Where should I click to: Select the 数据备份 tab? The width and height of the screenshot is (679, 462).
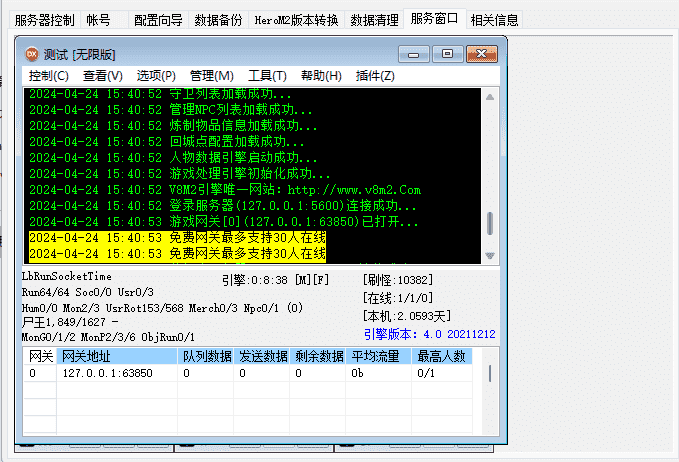point(218,20)
